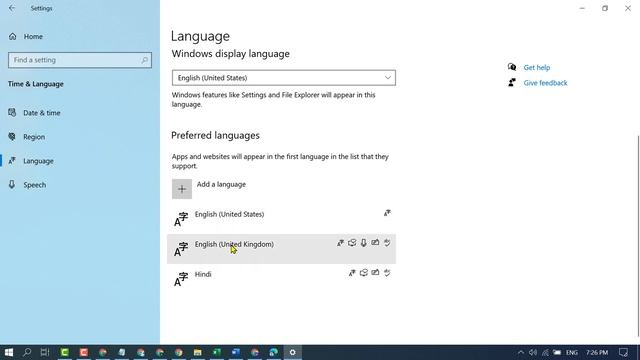Screen dimensions: 640x360
Task: Open Task View from taskbar
Action: 45,352
